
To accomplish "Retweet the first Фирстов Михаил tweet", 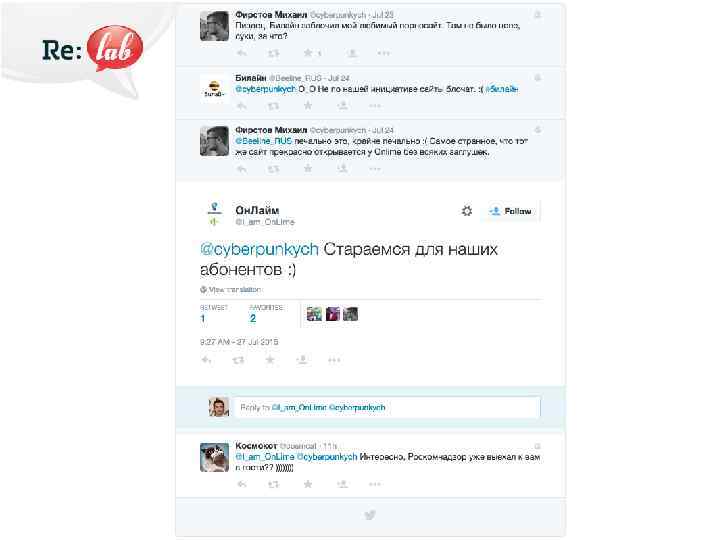I will pos(274,53).
